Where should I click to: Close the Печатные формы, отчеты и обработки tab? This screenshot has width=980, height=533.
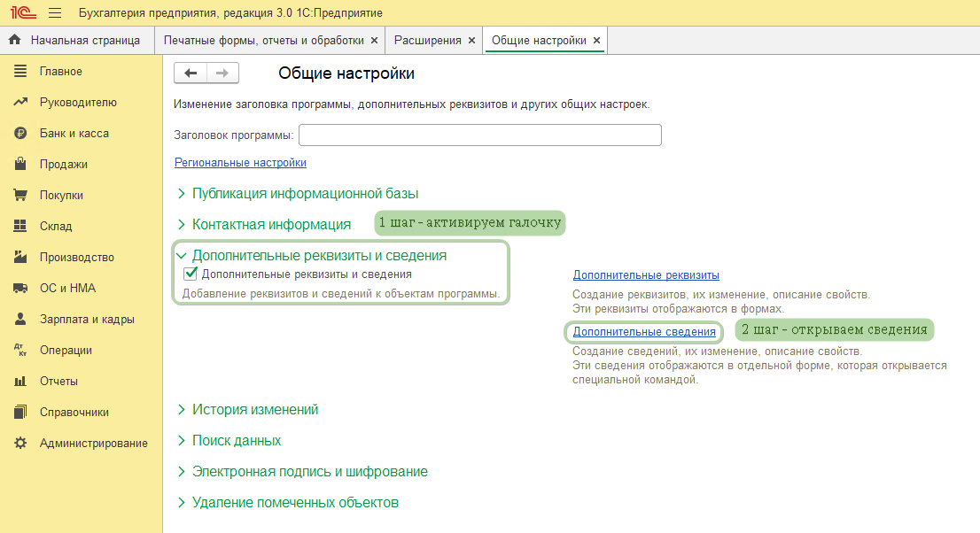(x=375, y=40)
